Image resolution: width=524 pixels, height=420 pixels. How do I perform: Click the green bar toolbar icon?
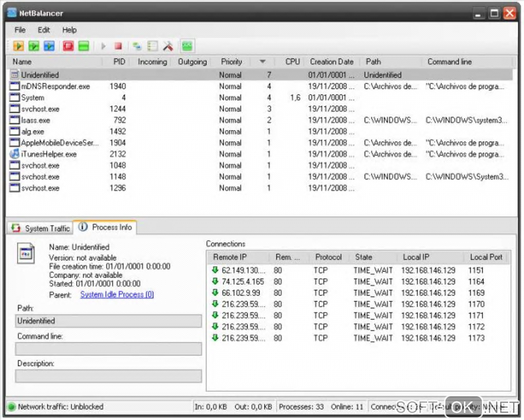(x=84, y=46)
